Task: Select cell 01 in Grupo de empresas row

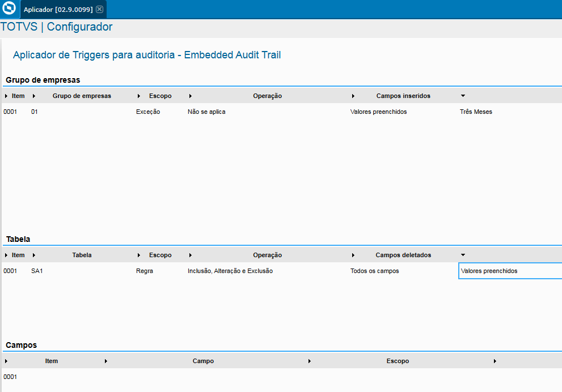Action: (x=35, y=112)
